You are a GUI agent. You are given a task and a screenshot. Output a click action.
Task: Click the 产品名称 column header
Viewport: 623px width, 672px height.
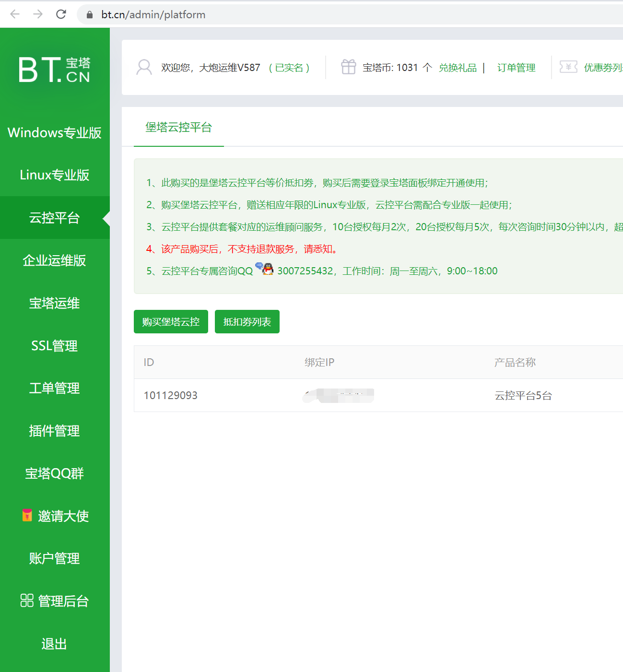pyautogui.click(x=515, y=362)
